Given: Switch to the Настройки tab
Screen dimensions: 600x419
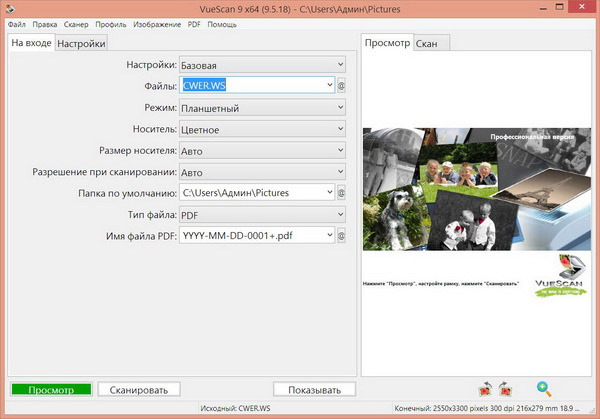Looking at the screenshot, I should (x=81, y=44).
